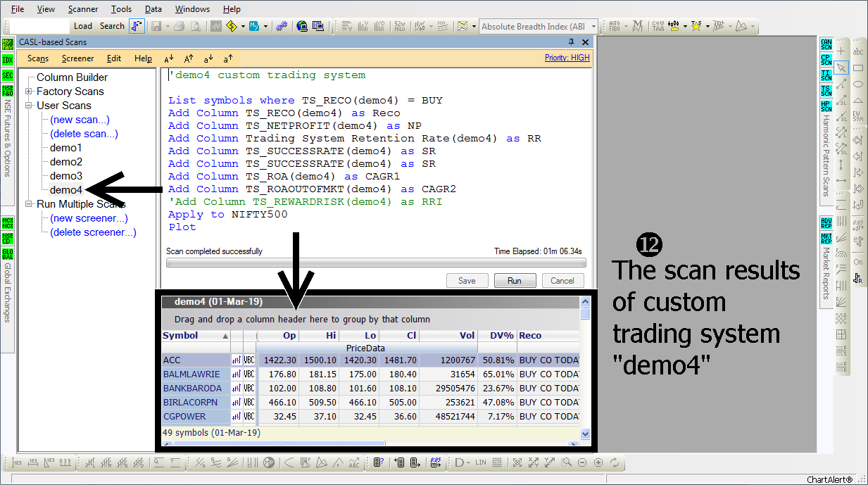The width and height of the screenshot is (868, 485).
Task: Click the printer icon in toolbar
Action: (179, 26)
